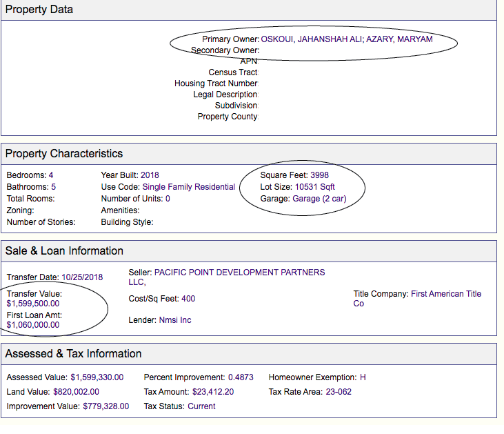Click the Transfer Date 10/25/2018 value
This screenshot has width=504, height=434.
click(82, 277)
